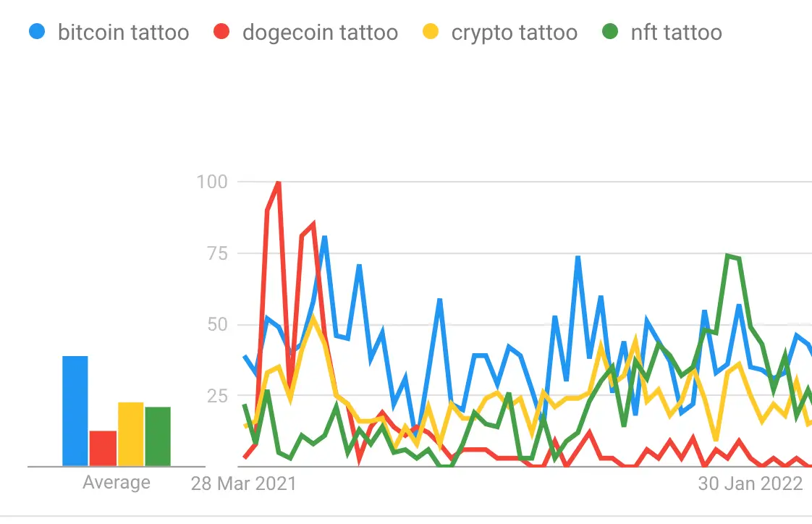Select the 'nft tattoo' legend label
Viewport: 812px width, 524px height.
click(x=676, y=33)
